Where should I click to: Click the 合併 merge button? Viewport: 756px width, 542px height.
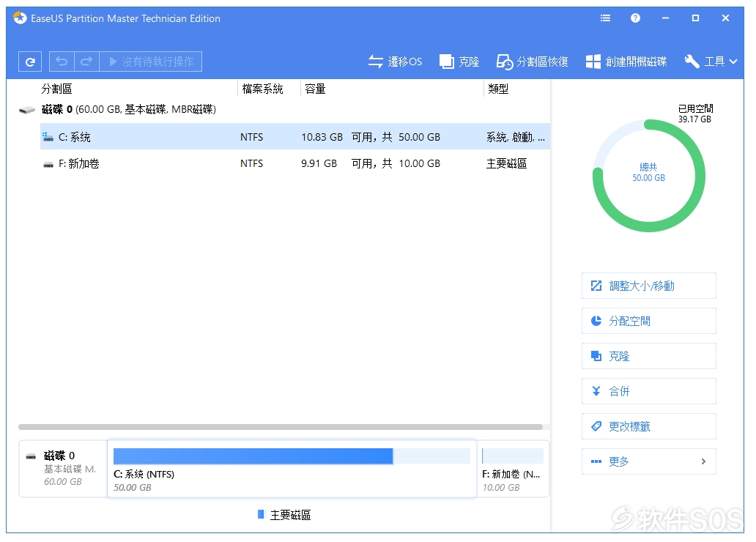click(x=649, y=391)
